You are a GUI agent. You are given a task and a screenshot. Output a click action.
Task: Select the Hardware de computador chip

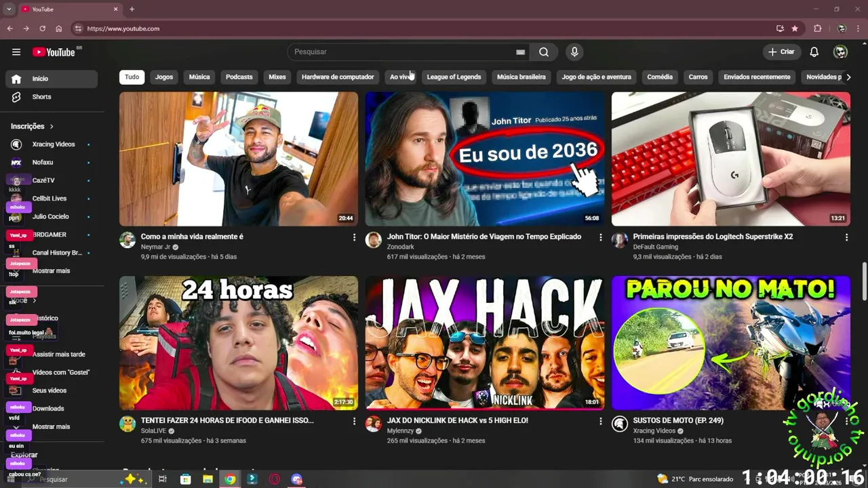[338, 77]
